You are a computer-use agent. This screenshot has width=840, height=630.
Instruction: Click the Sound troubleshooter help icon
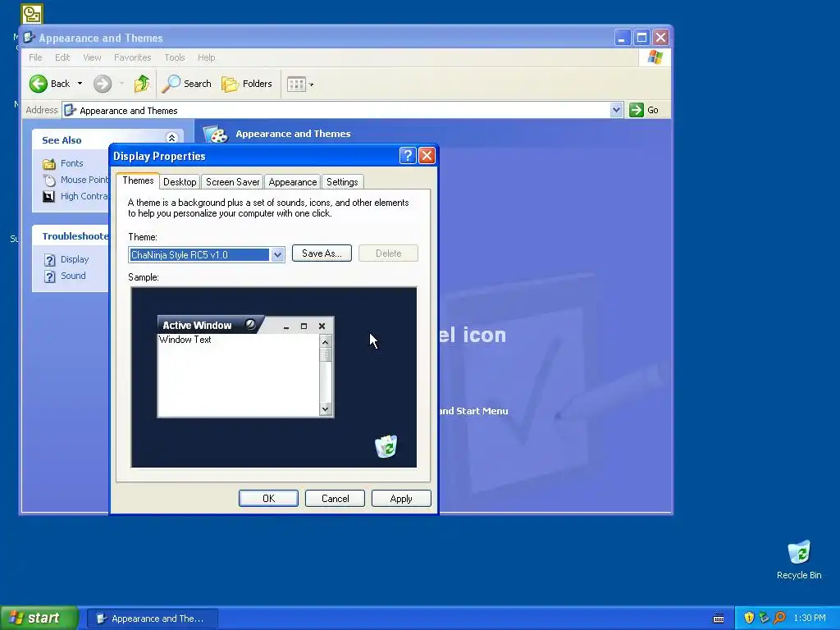click(x=49, y=276)
